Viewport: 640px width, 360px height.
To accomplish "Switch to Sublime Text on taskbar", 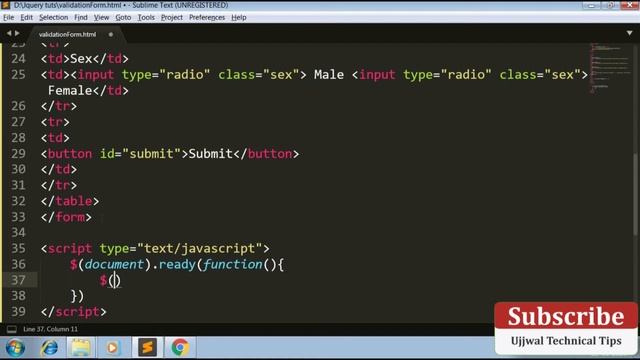I will 147,348.
